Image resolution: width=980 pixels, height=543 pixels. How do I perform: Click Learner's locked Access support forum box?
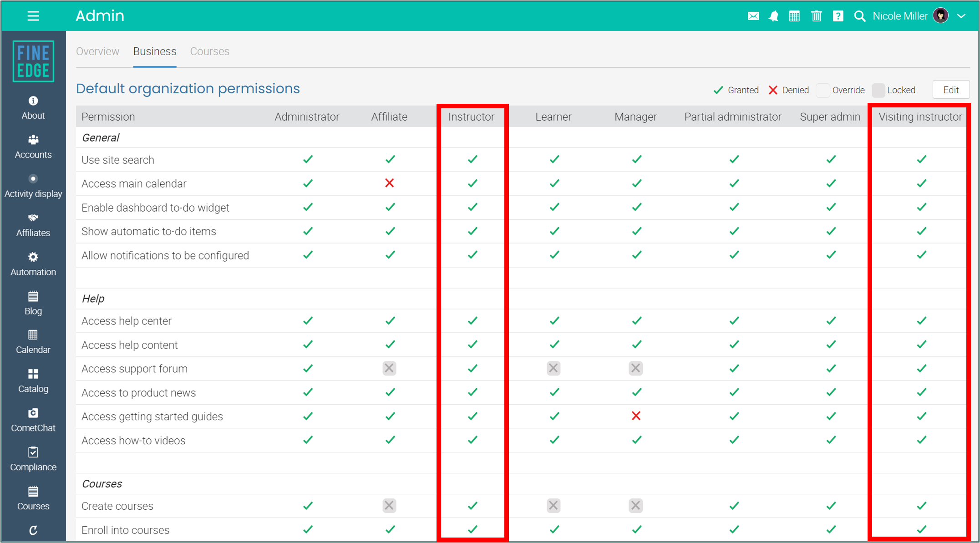(553, 368)
